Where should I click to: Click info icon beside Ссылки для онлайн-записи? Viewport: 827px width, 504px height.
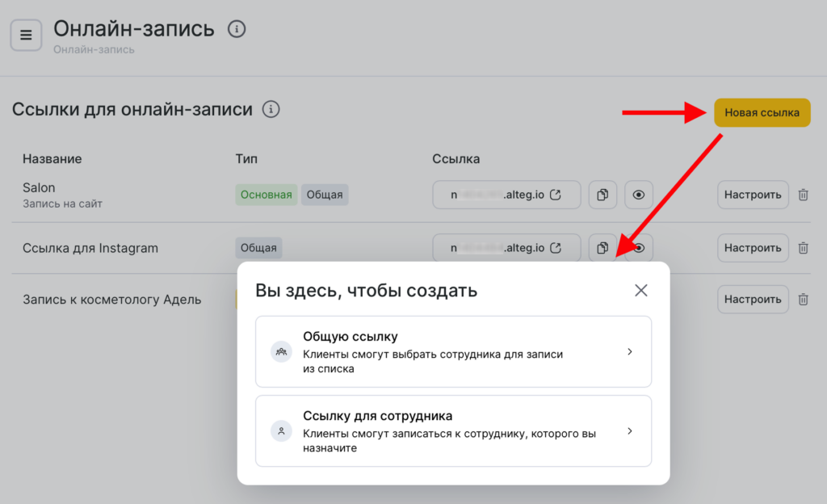tap(271, 109)
